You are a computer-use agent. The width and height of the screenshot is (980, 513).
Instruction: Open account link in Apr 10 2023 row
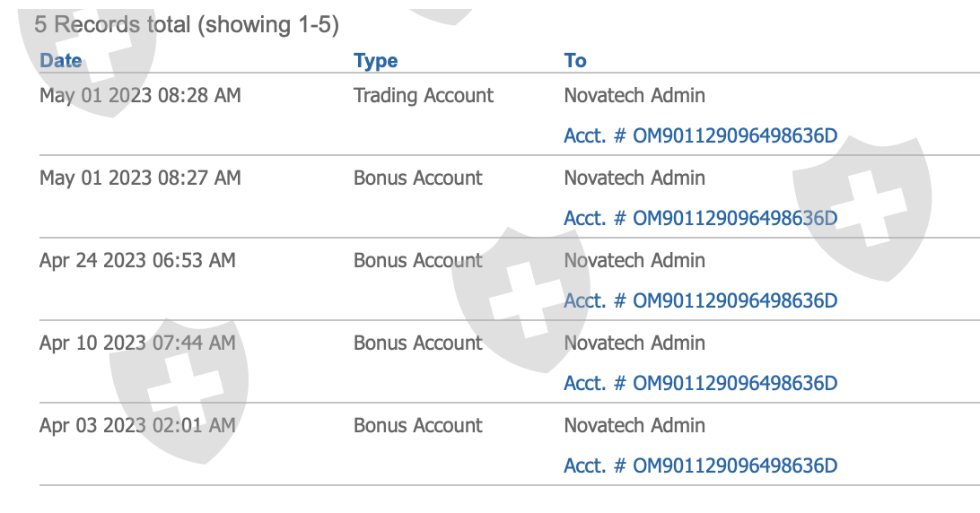point(700,384)
